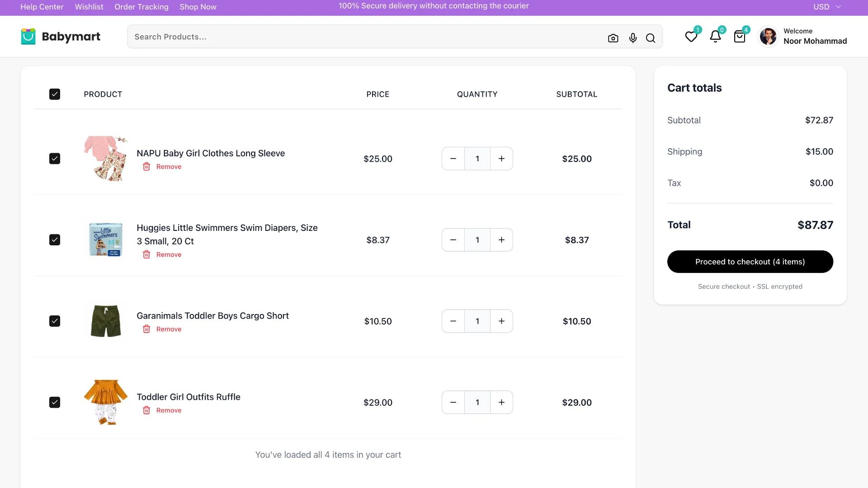Image resolution: width=868 pixels, height=488 pixels.
Task: Click the Huggies Little Swimmers package thumbnail
Action: [106, 240]
